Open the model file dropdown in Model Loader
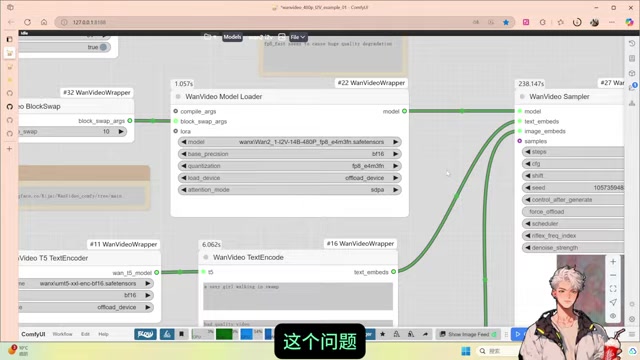 pos(289,142)
